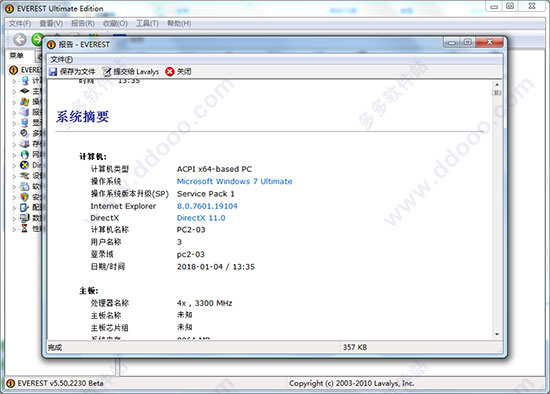550x394 pixels.
Task: Click the 2018-01-04 / 13:35 date value
Action: 216,267
